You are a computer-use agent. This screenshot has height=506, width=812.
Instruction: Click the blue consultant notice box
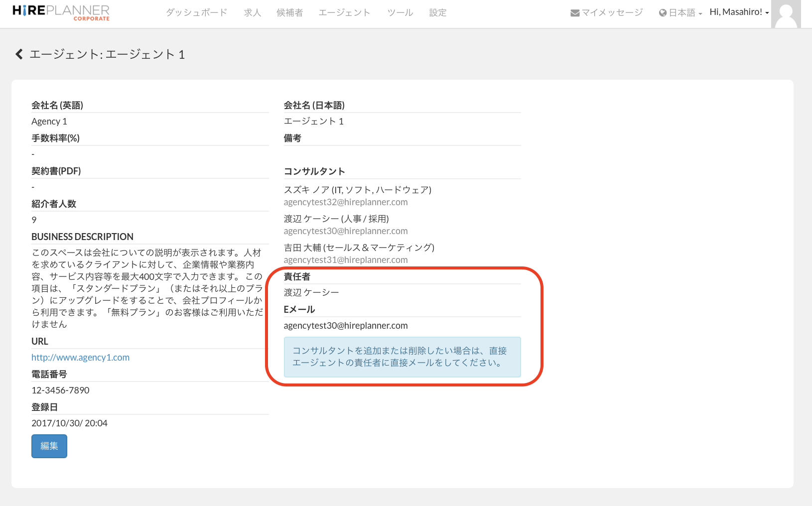point(402,357)
